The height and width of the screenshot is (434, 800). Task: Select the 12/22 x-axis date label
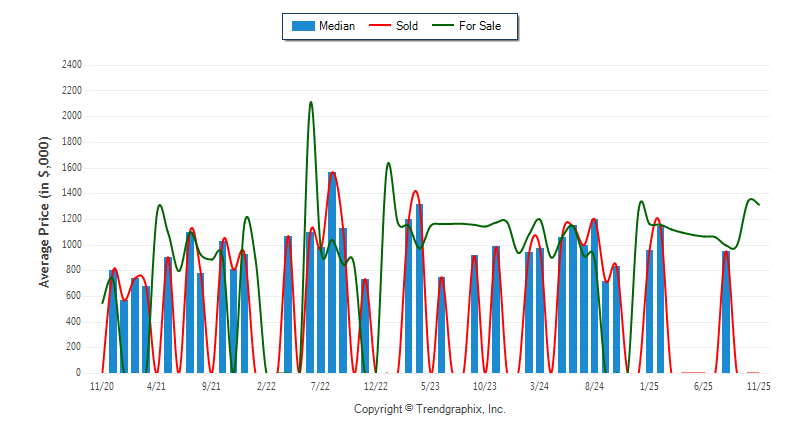click(x=375, y=385)
